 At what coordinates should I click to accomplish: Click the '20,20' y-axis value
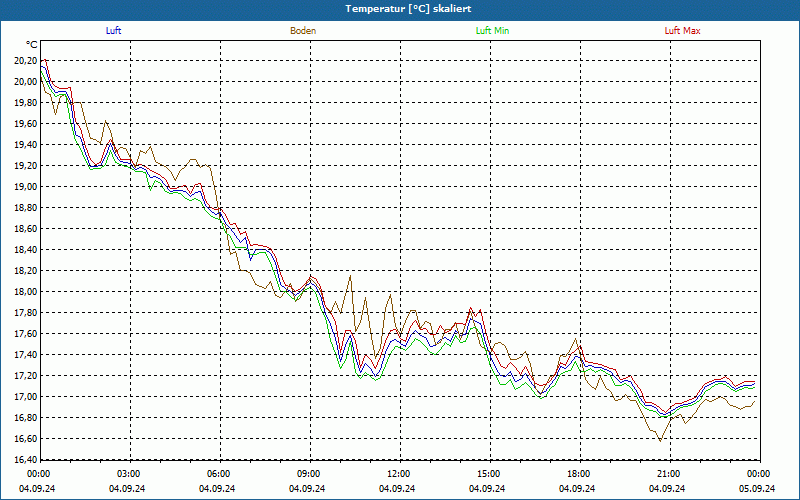click(26, 61)
